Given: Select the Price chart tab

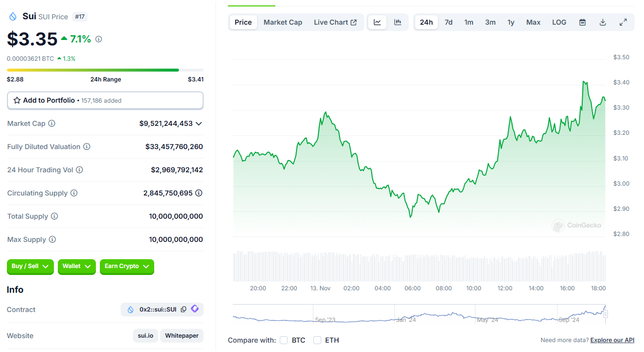Looking at the screenshot, I should tap(243, 22).
